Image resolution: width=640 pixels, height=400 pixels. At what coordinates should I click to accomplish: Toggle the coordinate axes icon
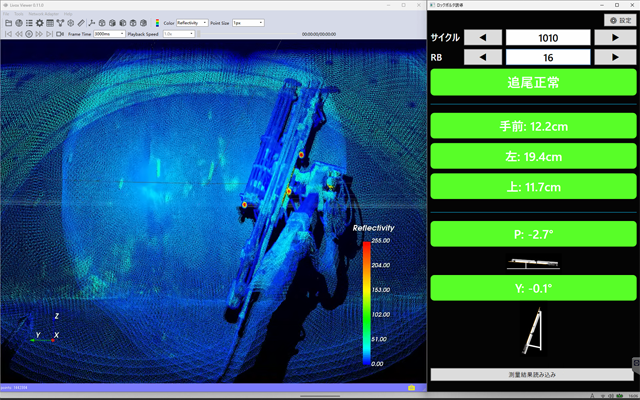click(x=91, y=23)
